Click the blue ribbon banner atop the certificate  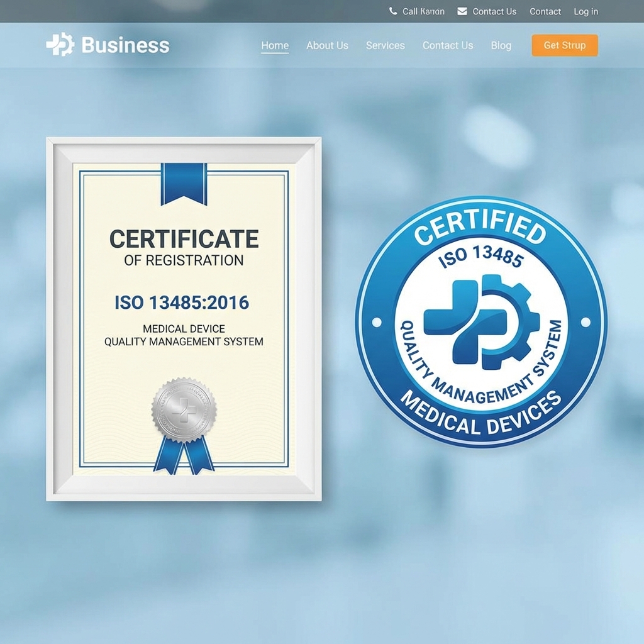[184, 184]
